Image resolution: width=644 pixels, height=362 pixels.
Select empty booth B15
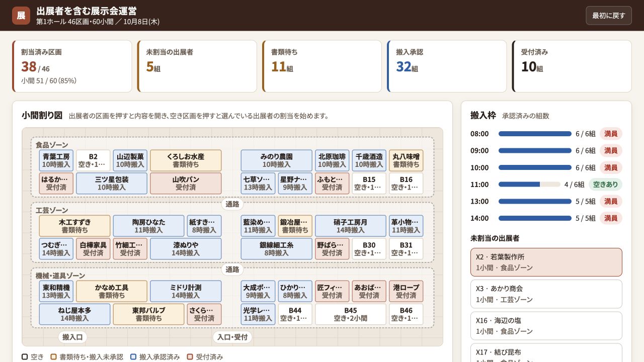tap(369, 184)
